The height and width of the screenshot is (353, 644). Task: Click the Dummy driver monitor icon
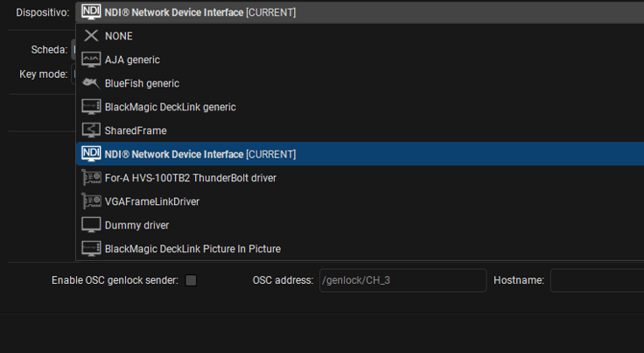(x=91, y=225)
